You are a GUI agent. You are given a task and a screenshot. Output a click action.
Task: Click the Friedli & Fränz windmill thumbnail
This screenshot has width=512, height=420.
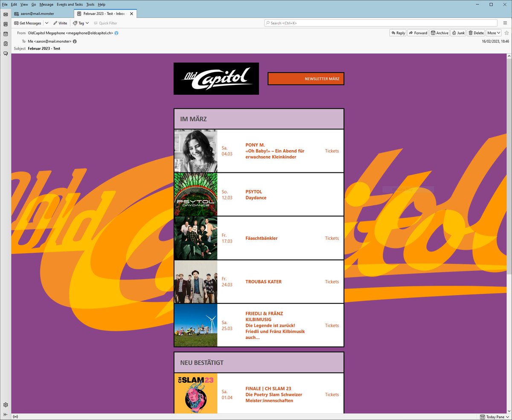[196, 325]
